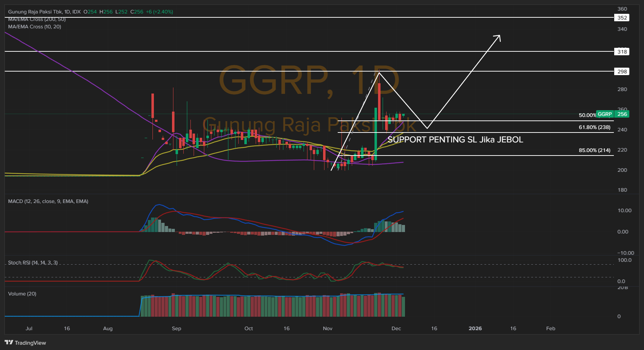Select the Nov label on the time axis

pos(328,328)
